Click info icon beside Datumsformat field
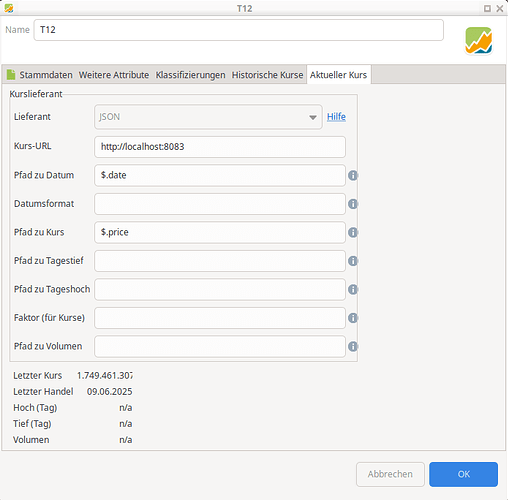This screenshot has width=508, height=500. (x=353, y=204)
